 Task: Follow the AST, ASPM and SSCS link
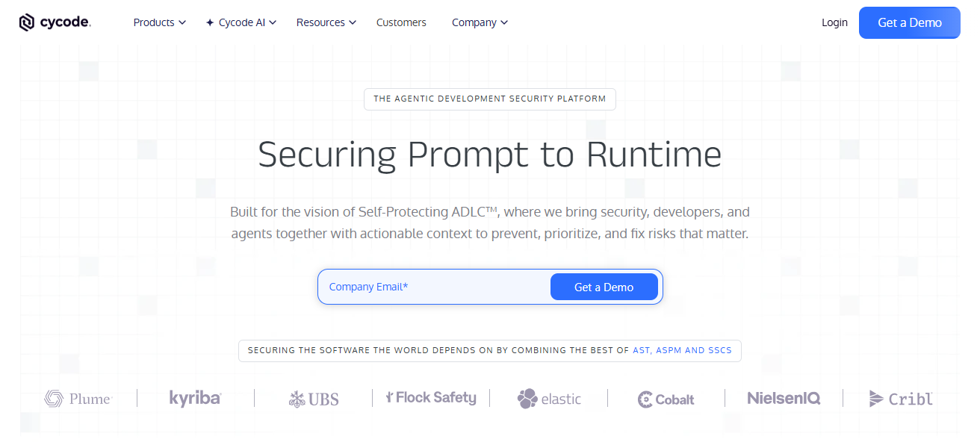pos(682,350)
